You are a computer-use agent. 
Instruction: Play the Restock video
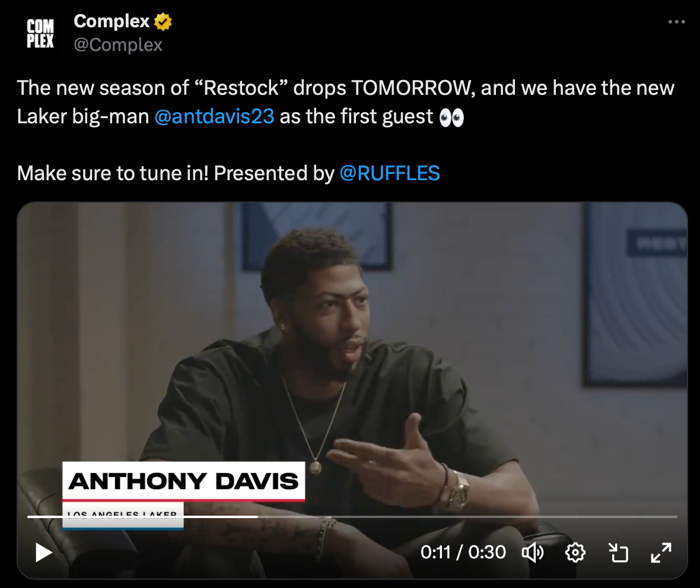[44, 552]
